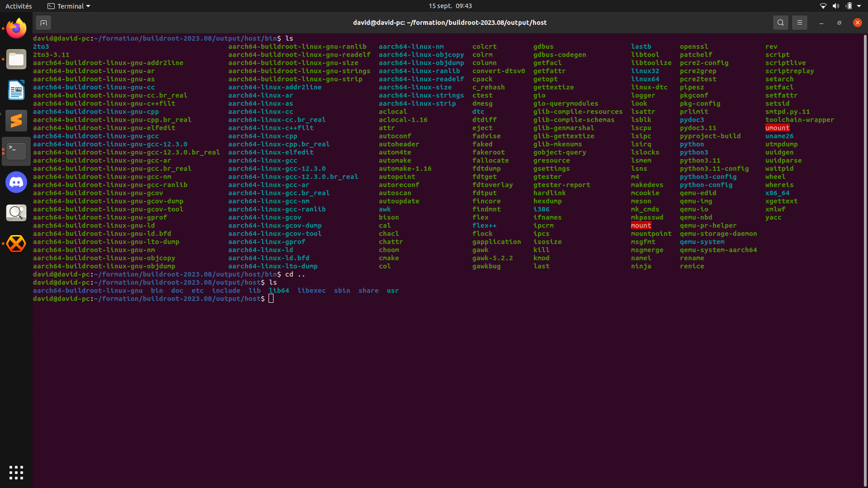Open network status indicator
868x488 pixels.
pyautogui.click(x=823, y=6)
